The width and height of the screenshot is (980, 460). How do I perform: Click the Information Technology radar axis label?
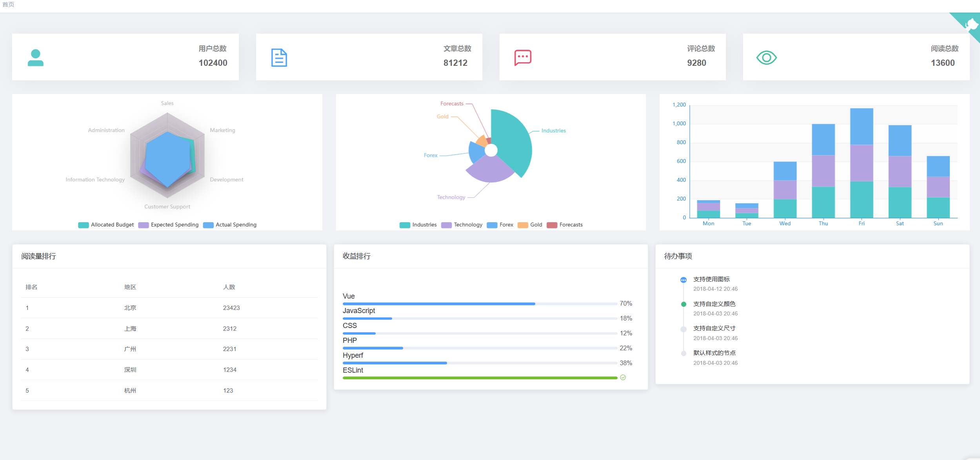coord(95,179)
